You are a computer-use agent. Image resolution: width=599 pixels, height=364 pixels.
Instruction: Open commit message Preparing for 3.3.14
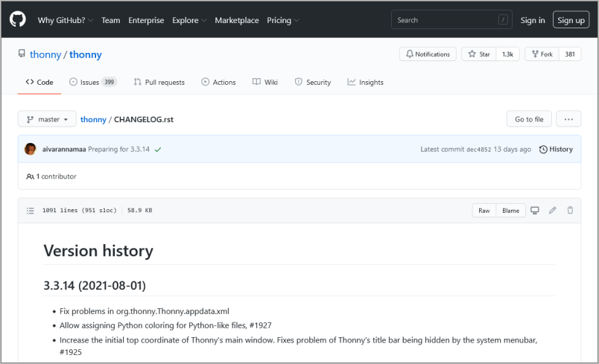(118, 149)
